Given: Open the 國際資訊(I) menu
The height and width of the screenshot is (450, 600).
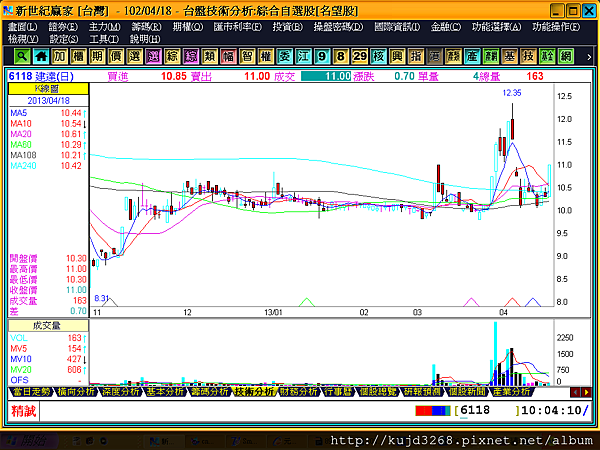Looking at the screenshot, I should pos(397,27).
